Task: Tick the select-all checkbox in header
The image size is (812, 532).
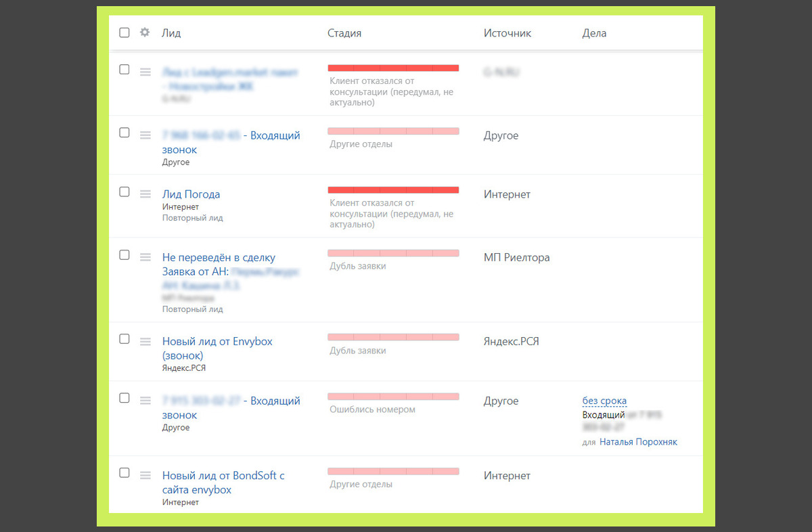Action: (x=124, y=32)
